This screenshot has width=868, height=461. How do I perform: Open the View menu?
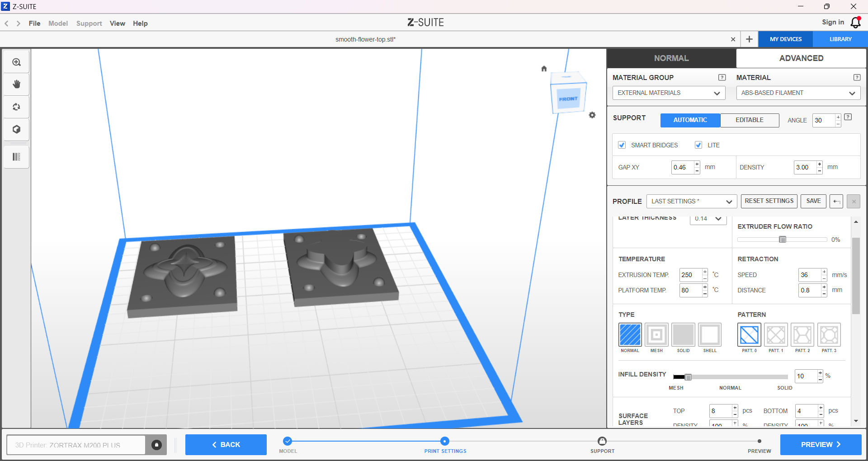(118, 24)
